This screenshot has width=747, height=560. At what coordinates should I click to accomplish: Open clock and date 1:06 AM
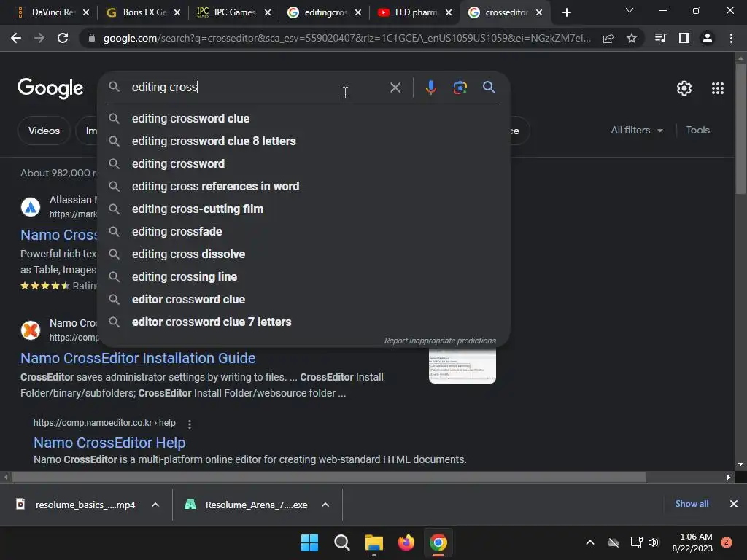[692, 542]
